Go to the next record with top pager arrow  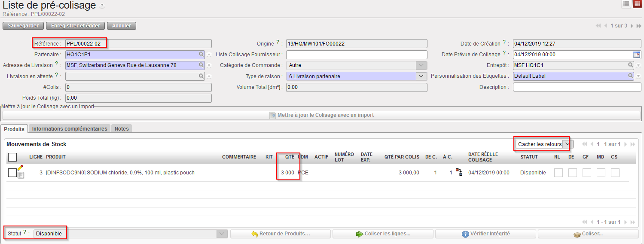tap(632, 26)
